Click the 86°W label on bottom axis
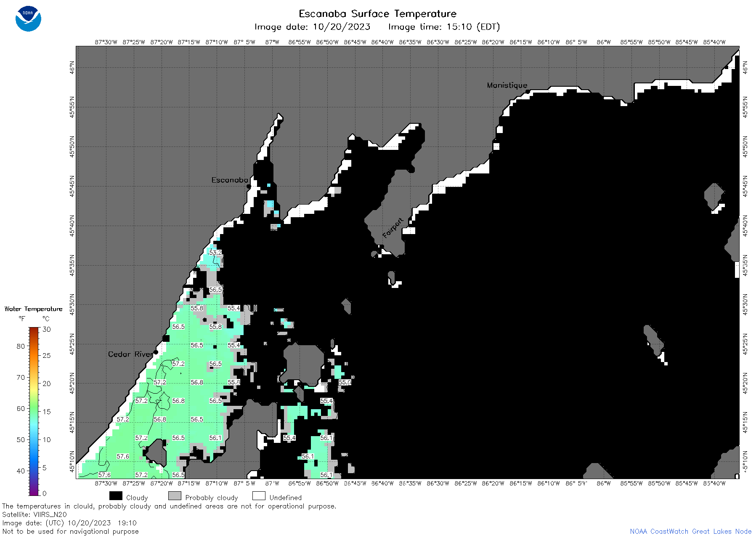This screenshot has height=538, width=756. [x=604, y=483]
